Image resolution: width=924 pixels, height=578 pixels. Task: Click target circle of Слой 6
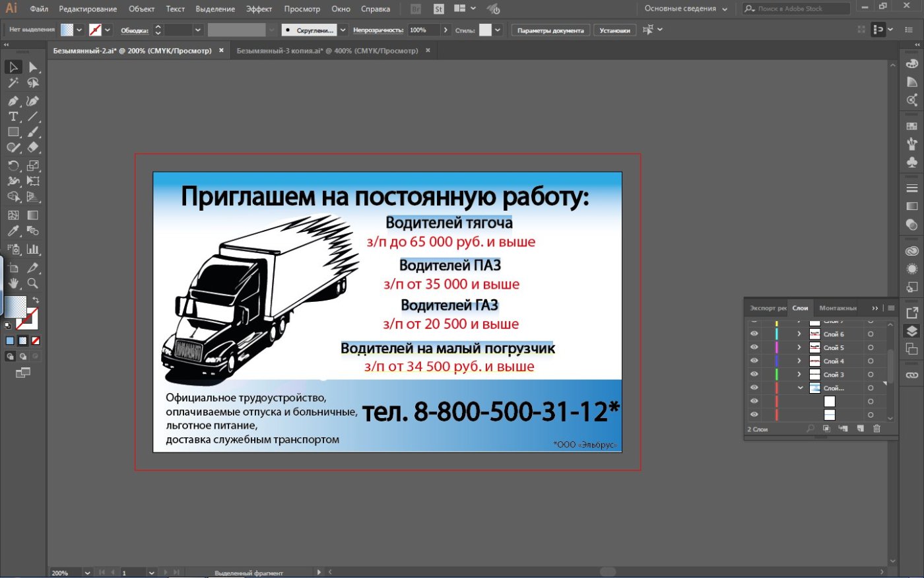(x=871, y=334)
